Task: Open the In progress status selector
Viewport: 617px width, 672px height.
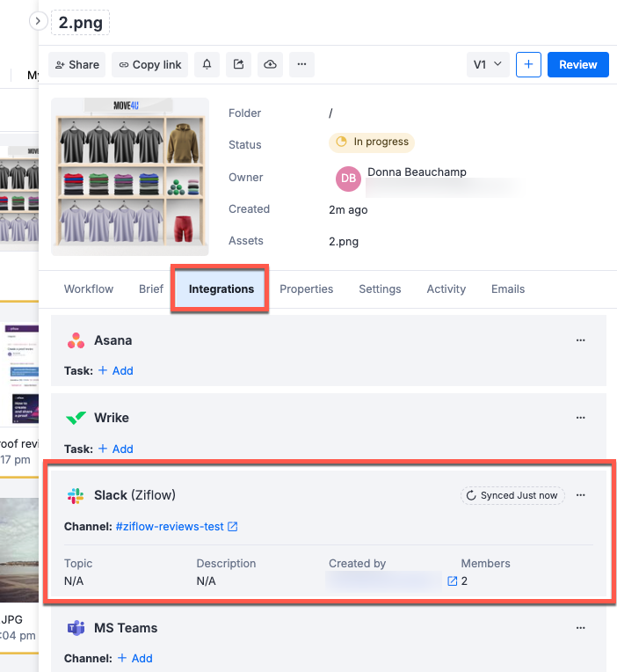Action: pyautogui.click(x=371, y=142)
